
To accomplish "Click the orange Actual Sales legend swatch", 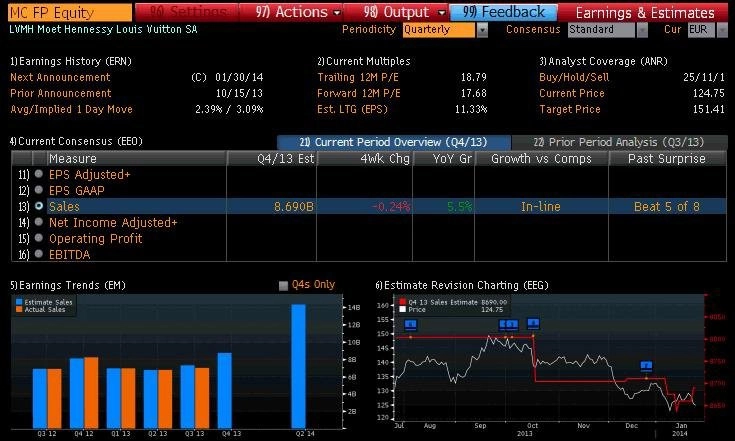I will (x=19, y=309).
